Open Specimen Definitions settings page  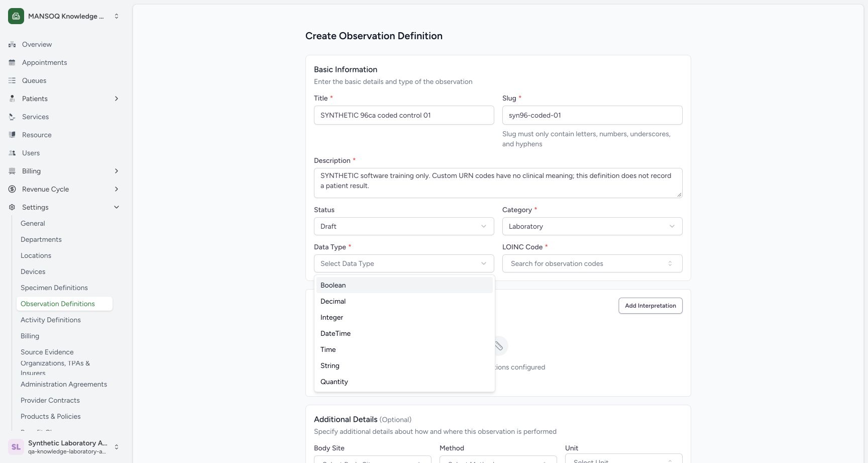[x=54, y=288]
